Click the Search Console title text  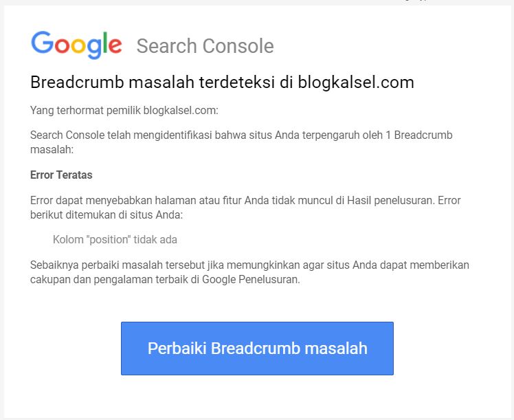[x=205, y=46]
